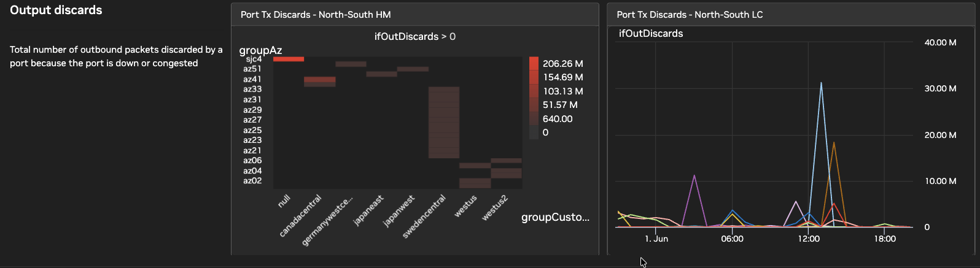The width and height of the screenshot is (980, 268).
Task: Open the 'Port Tx Discards - North-South LC' panel title
Action: point(690,15)
